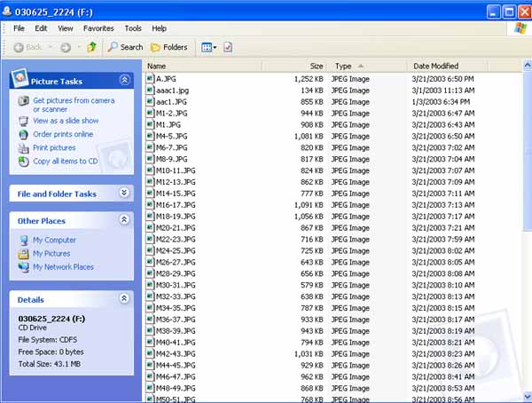Image resolution: width=532 pixels, height=403 pixels.
Task: Click View as a slide show link
Action: pos(66,121)
